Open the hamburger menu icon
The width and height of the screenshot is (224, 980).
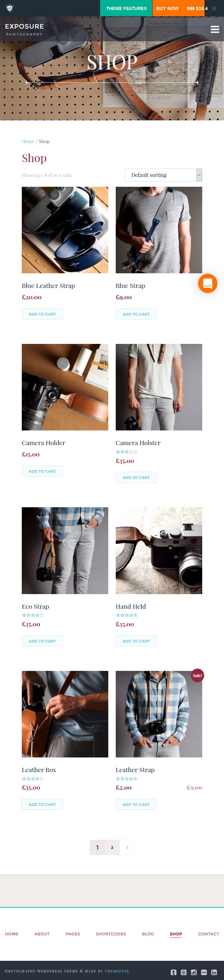coord(215,29)
